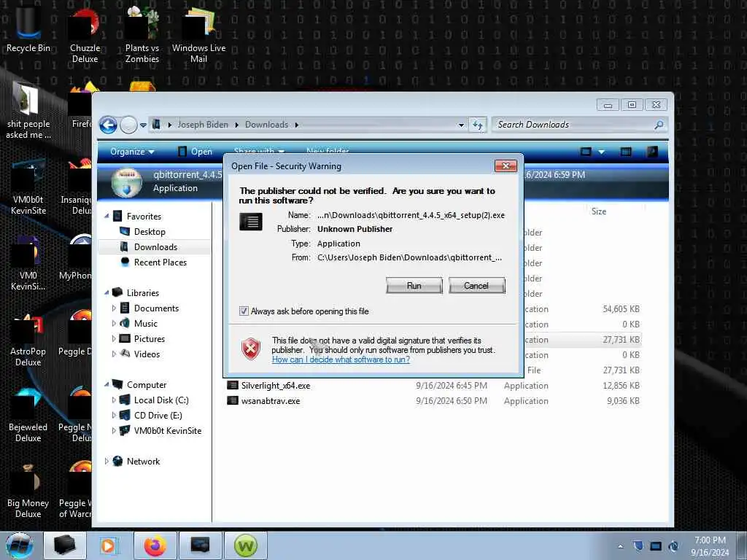Show hidden tray icons arrow
The width and height of the screenshot is (747, 560).
pos(620,546)
